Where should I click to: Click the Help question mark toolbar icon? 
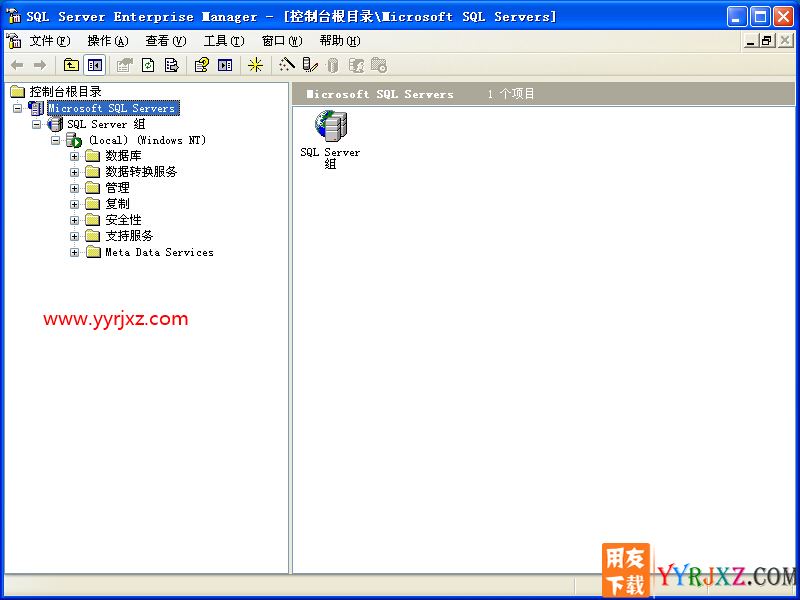[201, 65]
